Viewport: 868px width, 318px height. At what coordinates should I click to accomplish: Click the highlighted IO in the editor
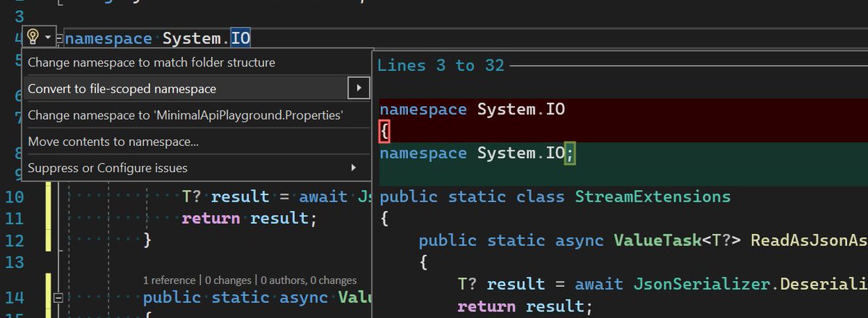coord(240,38)
